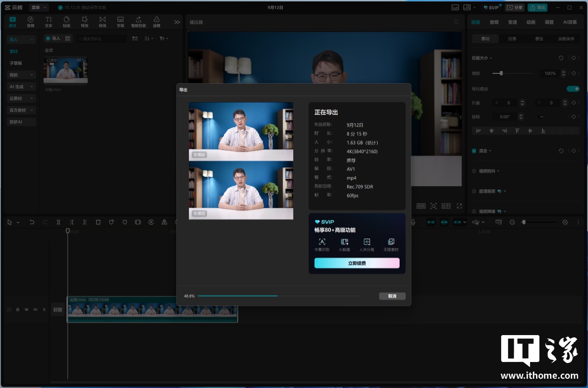Open the 音频 audio library panel
The width and height of the screenshot is (588, 388).
coord(31,21)
